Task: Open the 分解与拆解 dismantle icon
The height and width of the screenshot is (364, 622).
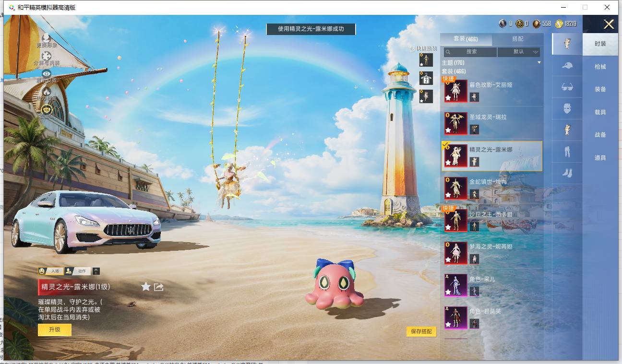Action: point(47,56)
